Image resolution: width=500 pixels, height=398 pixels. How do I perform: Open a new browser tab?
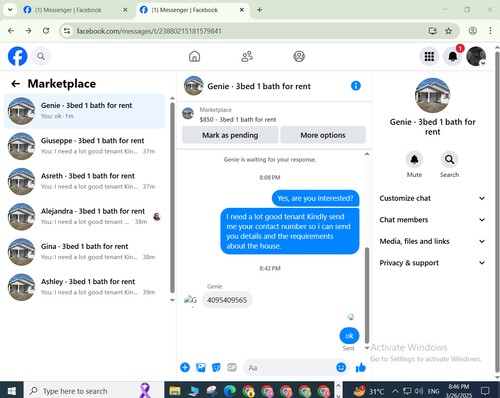[259, 10]
